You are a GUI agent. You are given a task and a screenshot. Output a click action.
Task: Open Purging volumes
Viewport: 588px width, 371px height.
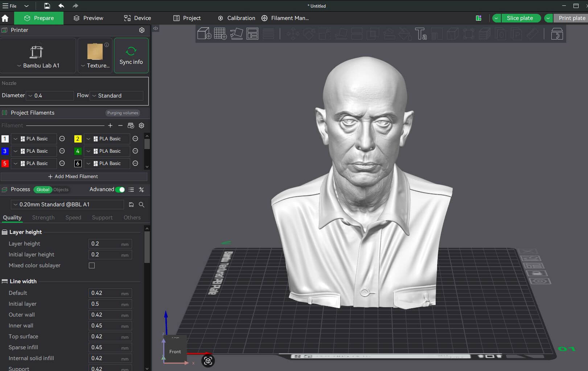coord(123,113)
